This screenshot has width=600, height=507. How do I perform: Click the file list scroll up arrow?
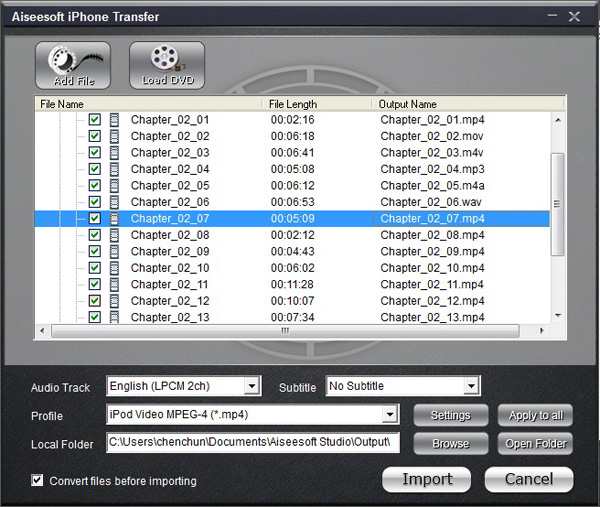point(558,120)
